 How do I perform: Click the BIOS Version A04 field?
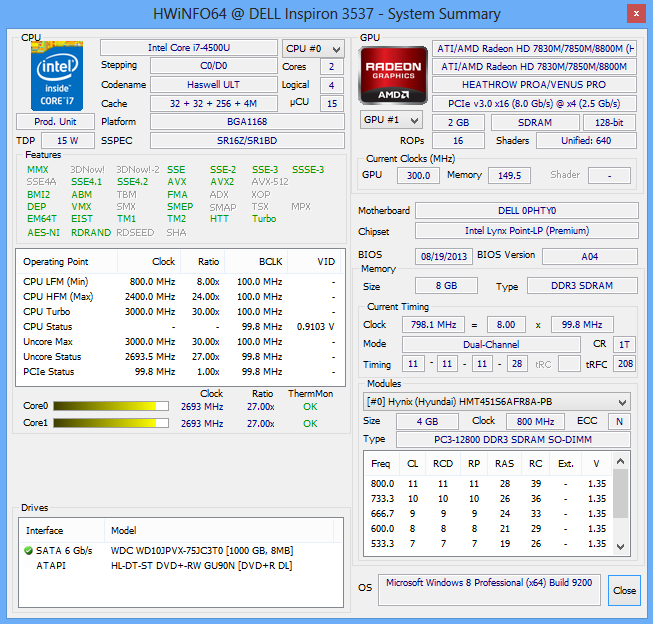[590, 256]
